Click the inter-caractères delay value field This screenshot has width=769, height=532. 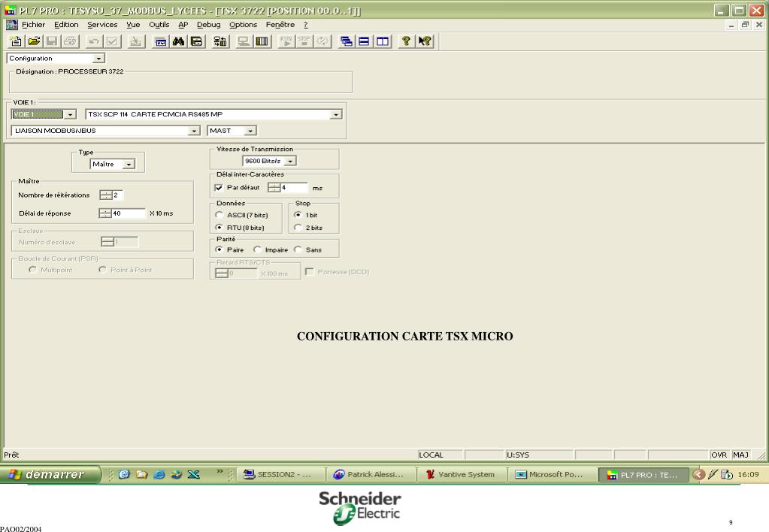point(294,188)
